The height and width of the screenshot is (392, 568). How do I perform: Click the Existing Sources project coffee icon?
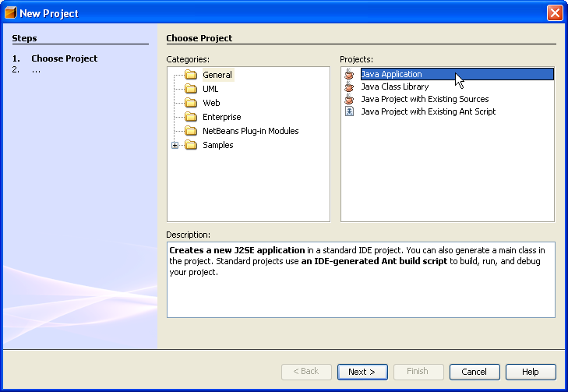coord(349,99)
